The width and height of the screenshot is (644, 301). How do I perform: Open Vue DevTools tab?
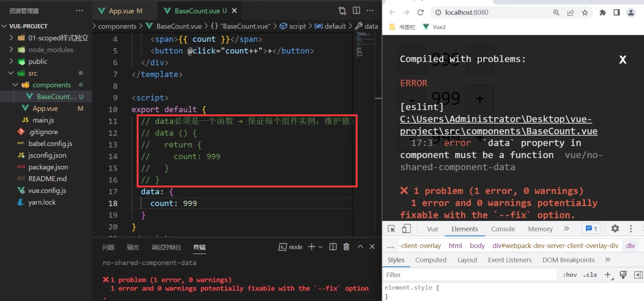pos(432,229)
